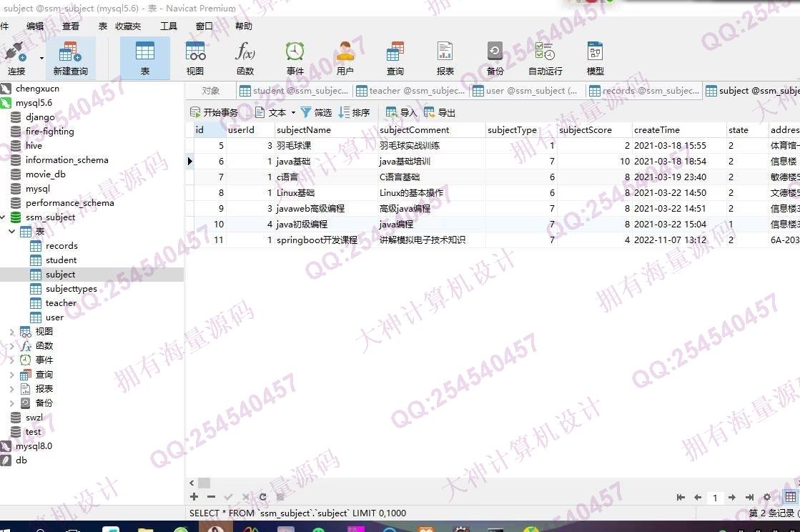The height and width of the screenshot is (532, 800).
Task: Collapse the 表 tables node
Action: [11, 232]
